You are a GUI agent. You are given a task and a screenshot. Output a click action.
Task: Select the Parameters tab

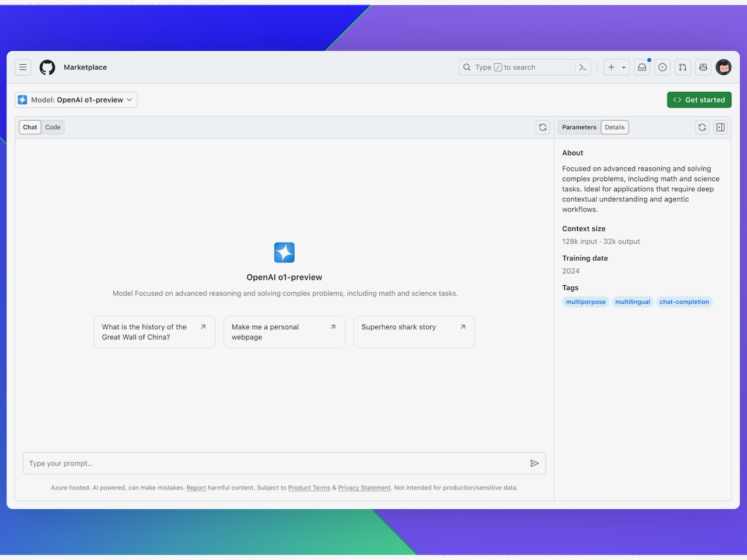click(580, 127)
